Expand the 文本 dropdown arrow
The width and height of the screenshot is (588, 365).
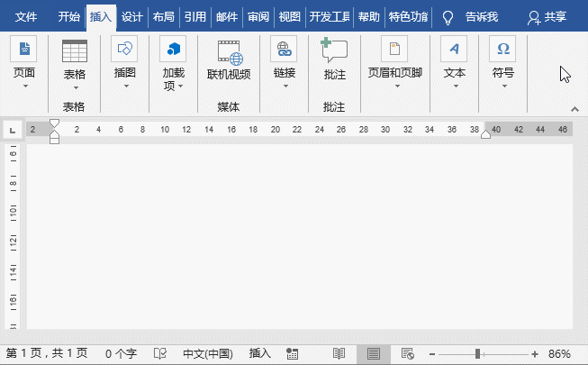pos(456,87)
